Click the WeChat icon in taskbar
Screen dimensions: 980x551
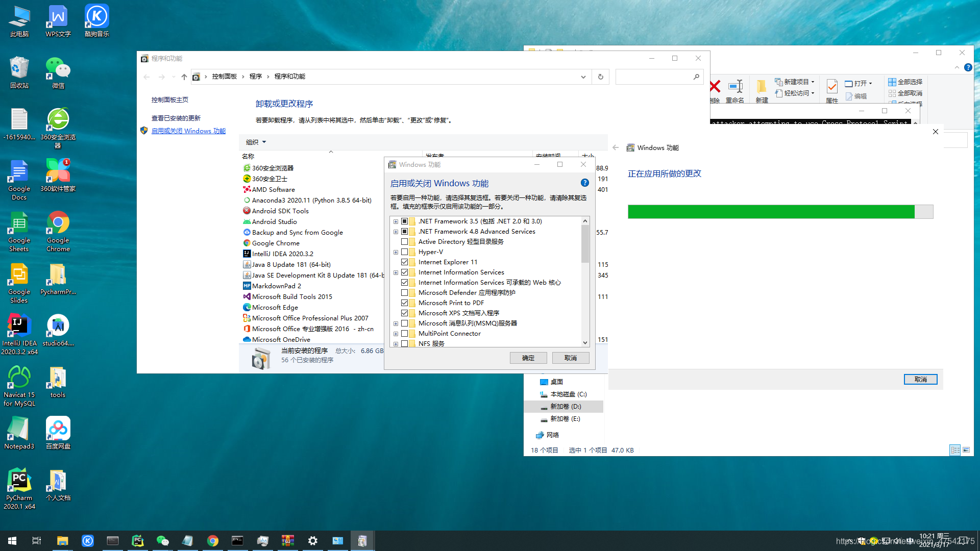pos(162,540)
